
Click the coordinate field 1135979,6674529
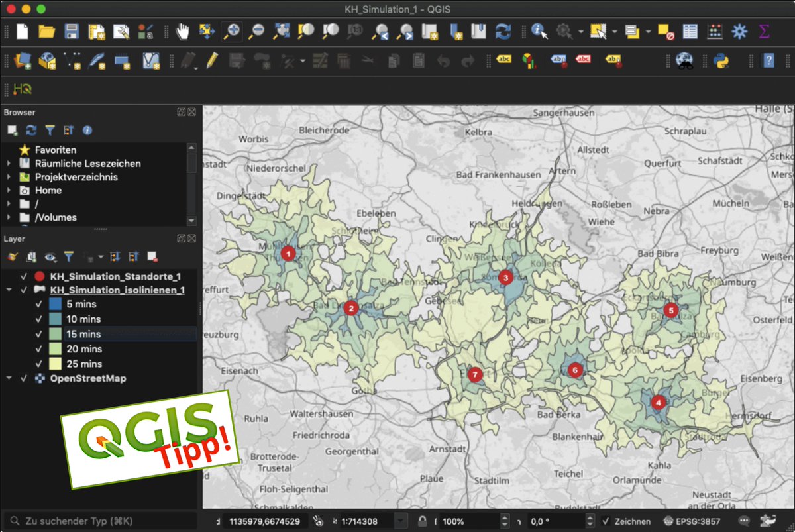pyautogui.click(x=264, y=521)
